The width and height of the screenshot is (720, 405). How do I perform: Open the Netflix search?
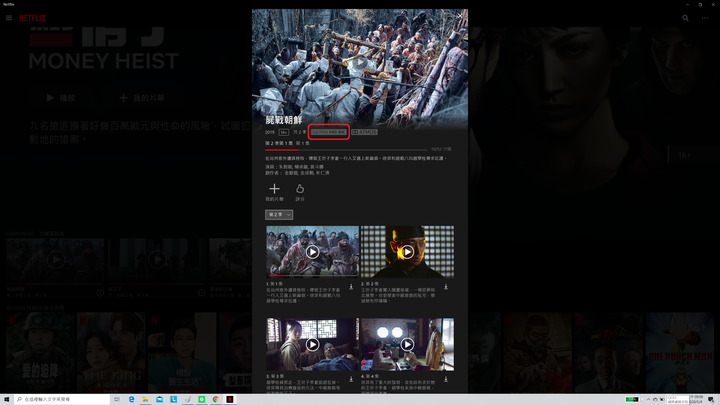click(x=685, y=18)
